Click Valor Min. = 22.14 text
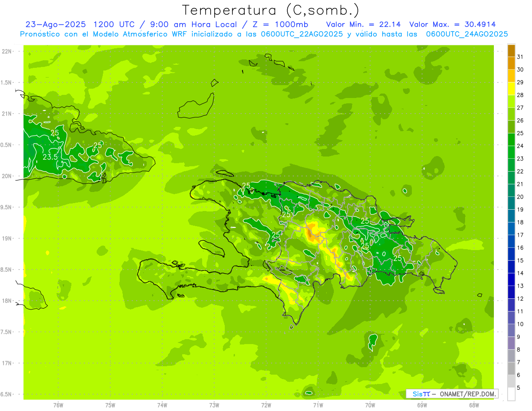 coord(364,24)
